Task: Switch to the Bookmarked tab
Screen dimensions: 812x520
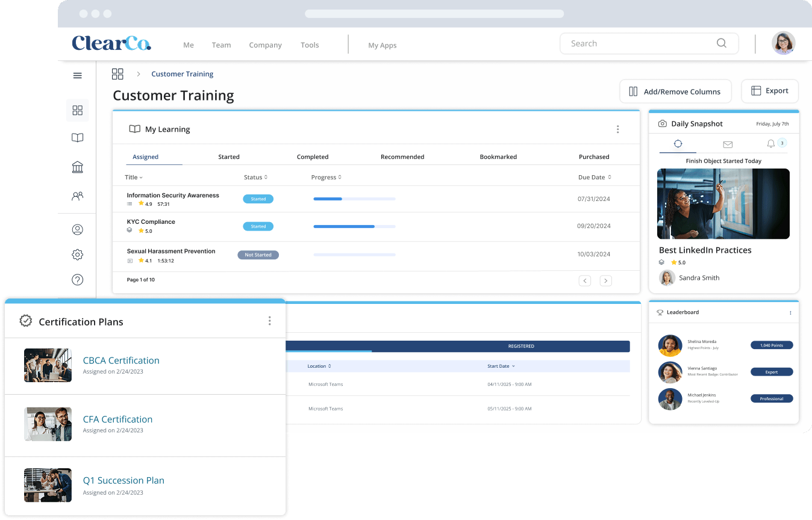Action: coord(498,157)
